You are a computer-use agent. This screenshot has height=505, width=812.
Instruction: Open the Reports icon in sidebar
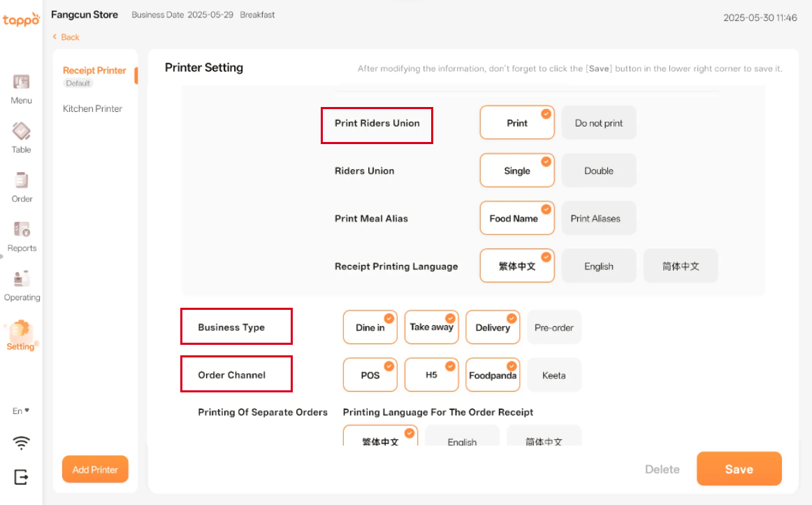[22, 229]
